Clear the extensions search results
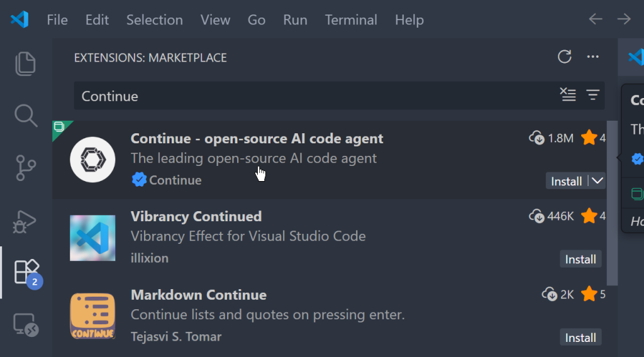This screenshot has width=644, height=357. [x=568, y=96]
